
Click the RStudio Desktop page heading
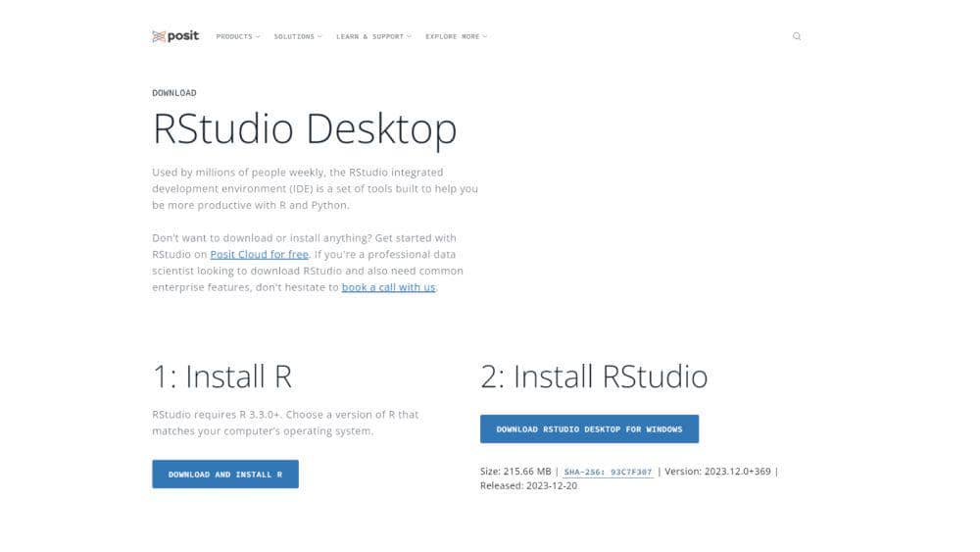pos(304,129)
